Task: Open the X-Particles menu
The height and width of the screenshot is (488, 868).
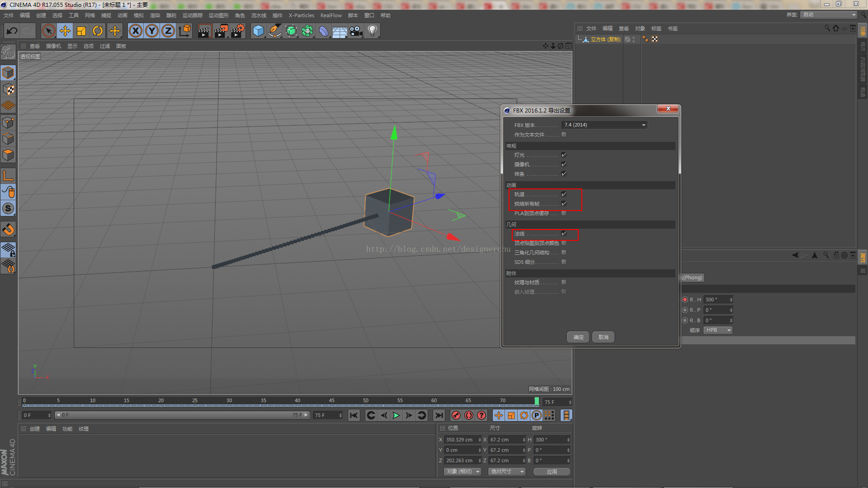Action: pos(302,15)
